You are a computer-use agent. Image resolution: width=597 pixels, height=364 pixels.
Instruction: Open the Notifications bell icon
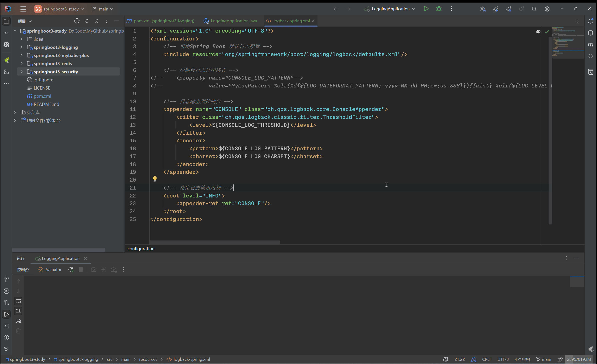[591, 21]
